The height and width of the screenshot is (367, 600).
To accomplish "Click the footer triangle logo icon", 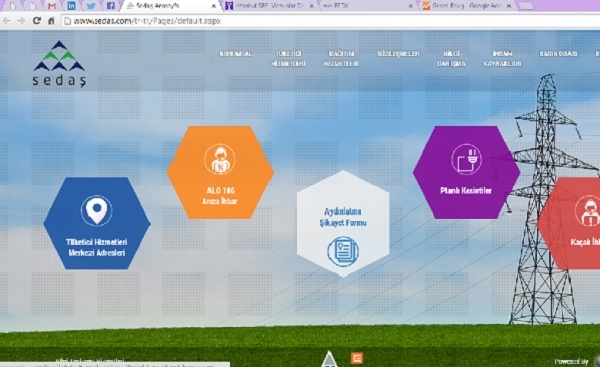I will (329, 359).
